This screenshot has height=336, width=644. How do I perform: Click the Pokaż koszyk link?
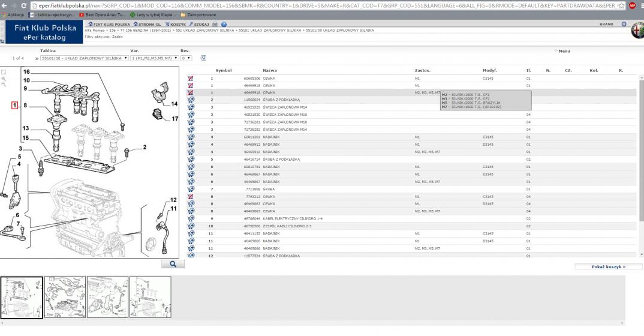(x=608, y=266)
